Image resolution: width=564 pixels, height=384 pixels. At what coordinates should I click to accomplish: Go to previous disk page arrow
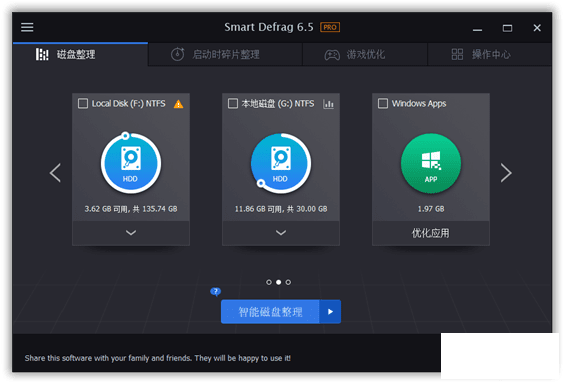(x=55, y=173)
